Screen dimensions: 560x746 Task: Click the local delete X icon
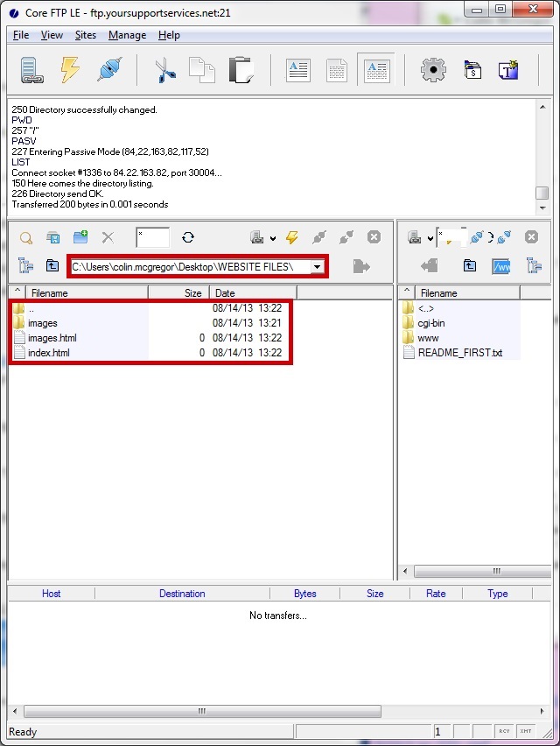pos(108,237)
